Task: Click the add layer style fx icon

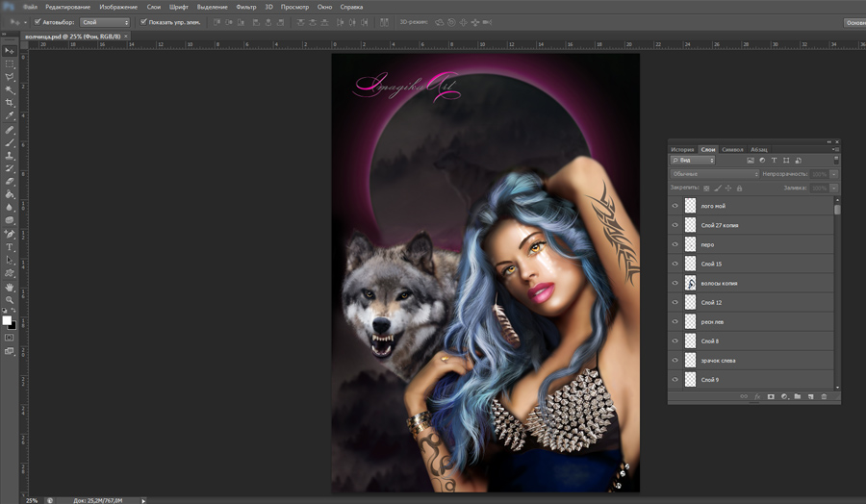Action: [757, 396]
